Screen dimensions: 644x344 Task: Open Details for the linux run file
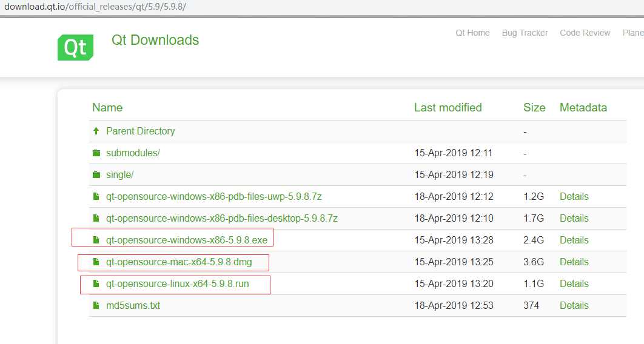[574, 283]
